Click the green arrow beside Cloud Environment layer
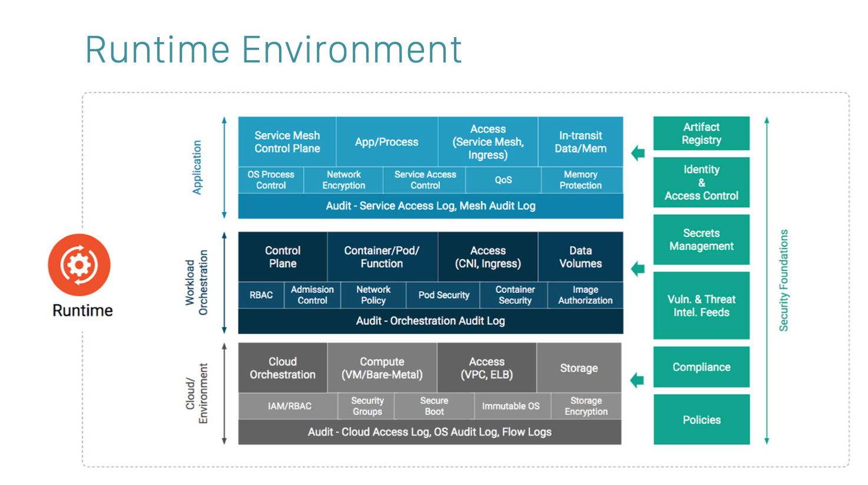The height and width of the screenshot is (485, 868). coord(637,380)
